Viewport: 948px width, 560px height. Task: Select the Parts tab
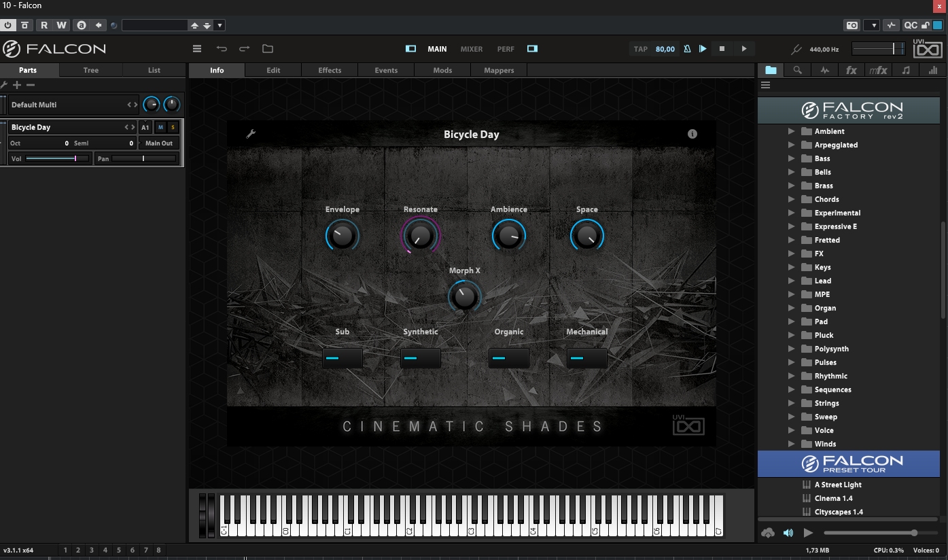(x=29, y=70)
